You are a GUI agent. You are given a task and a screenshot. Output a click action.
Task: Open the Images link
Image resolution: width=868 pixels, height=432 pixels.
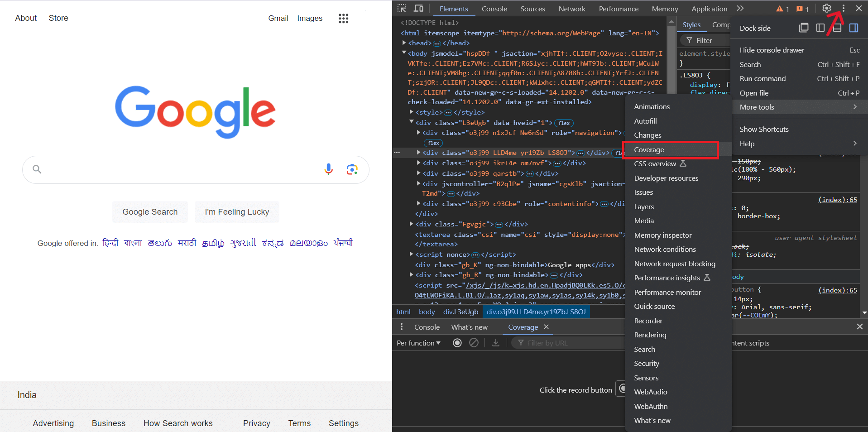[310, 18]
